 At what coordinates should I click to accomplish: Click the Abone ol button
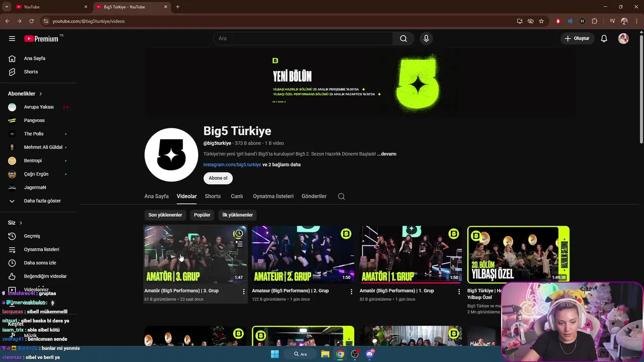(218, 178)
